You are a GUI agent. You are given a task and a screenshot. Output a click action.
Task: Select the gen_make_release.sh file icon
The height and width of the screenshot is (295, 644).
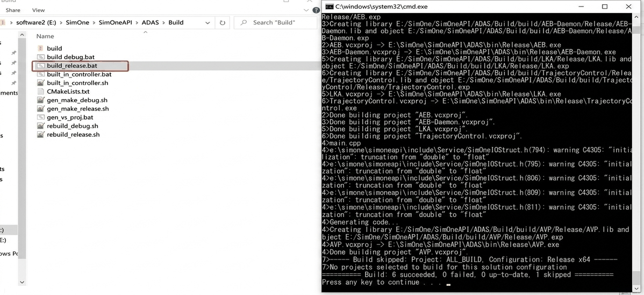pyautogui.click(x=40, y=109)
